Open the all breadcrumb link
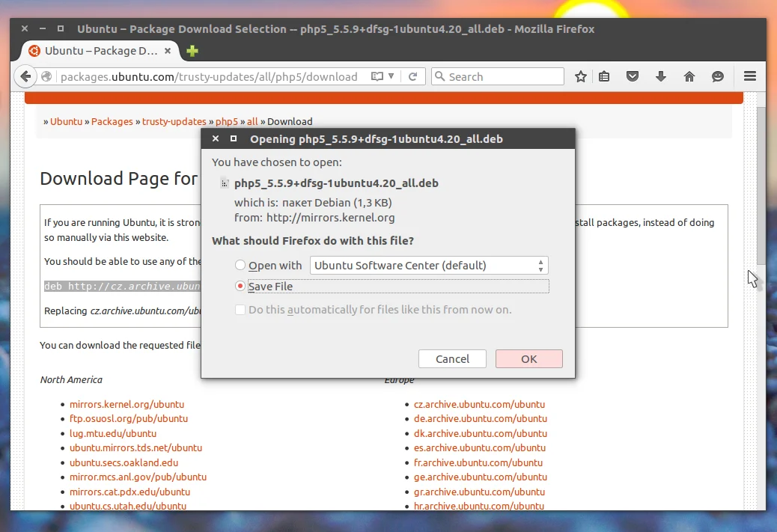The height and width of the screenshot is (532, 777). pos(252,121)
